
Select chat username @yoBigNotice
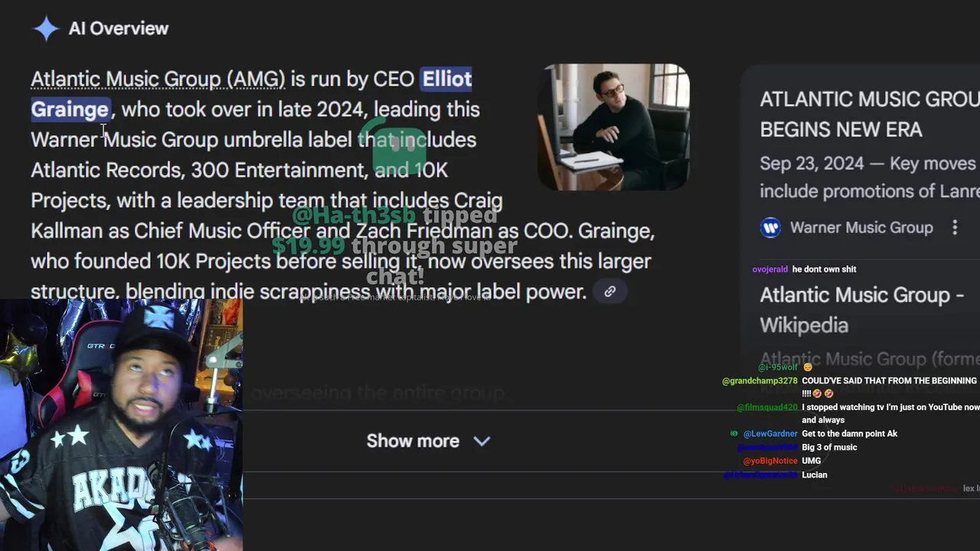tap(770, 461)
